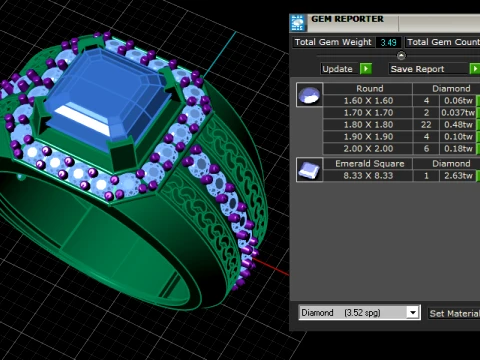
Task: Click the 0.48tw weight cell
Action: point(458,125)
